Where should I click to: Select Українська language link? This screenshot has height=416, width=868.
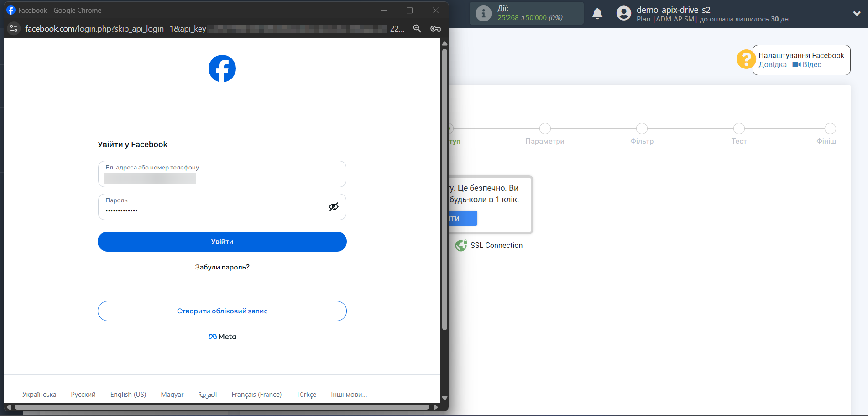(x=39, y=395)
